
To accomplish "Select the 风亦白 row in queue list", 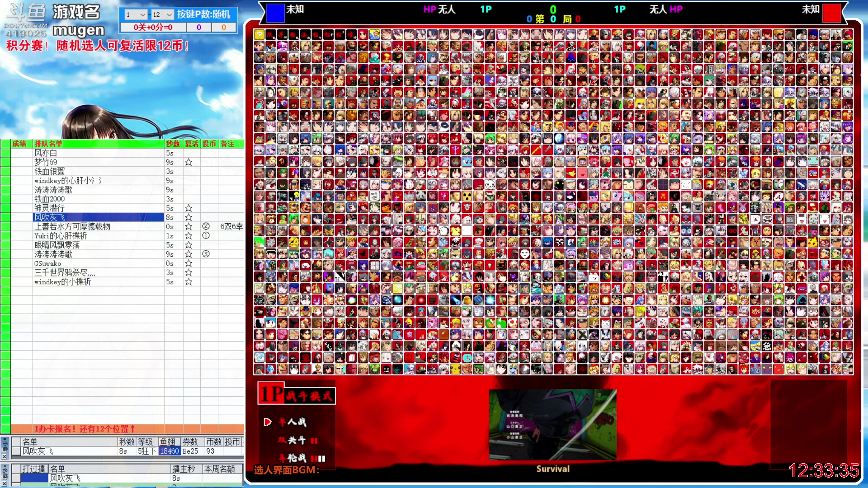I will 99,153.
